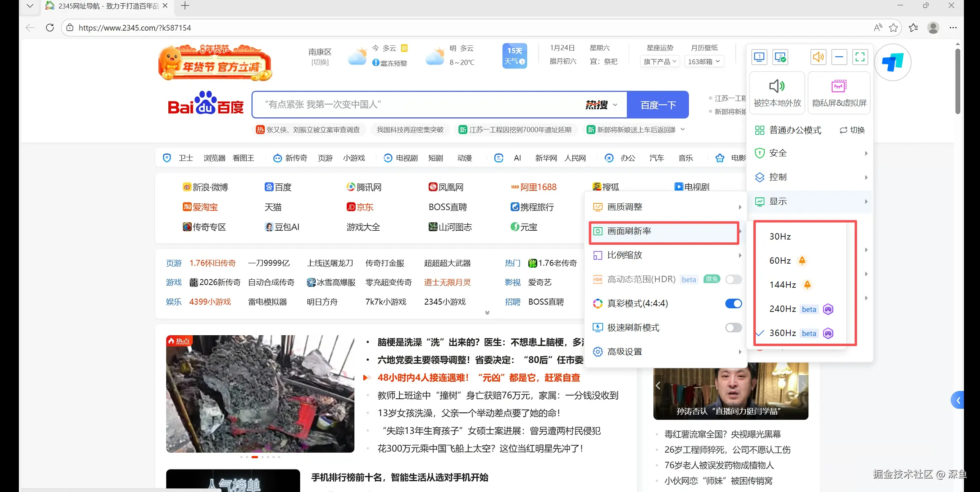Click the blue ToDesk floating logo ball
Viewport: 980px width, 492px height.
coord(892,63)
